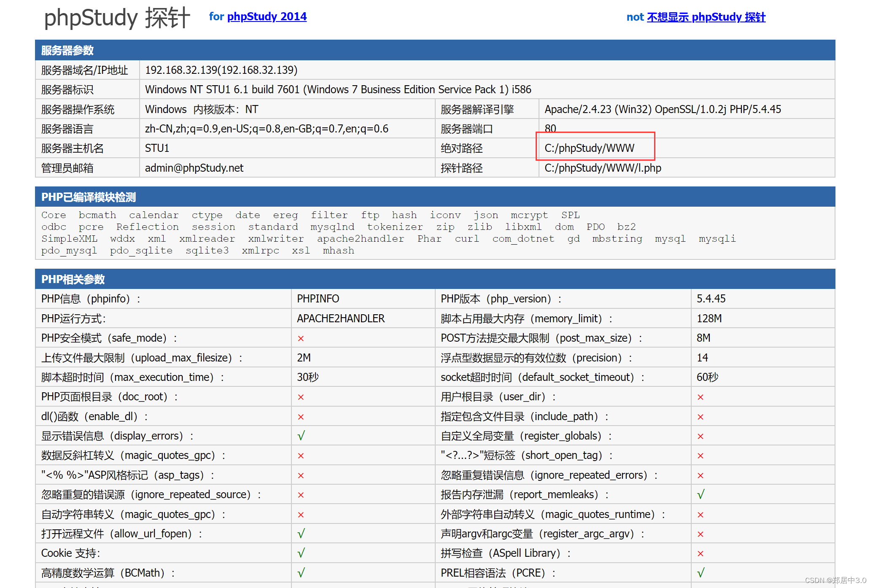Screen dimensions: 873x588
Task: Click the enable_dl red cross mark
Action: coord(301,417)
